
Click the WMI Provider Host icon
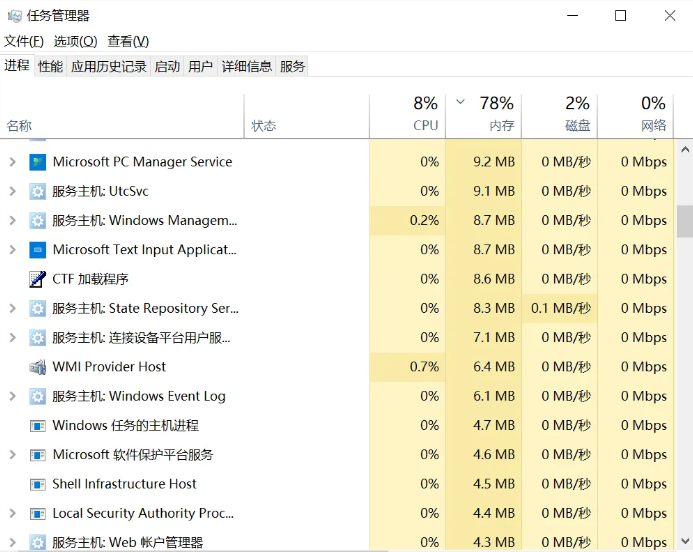click(38, 367)
